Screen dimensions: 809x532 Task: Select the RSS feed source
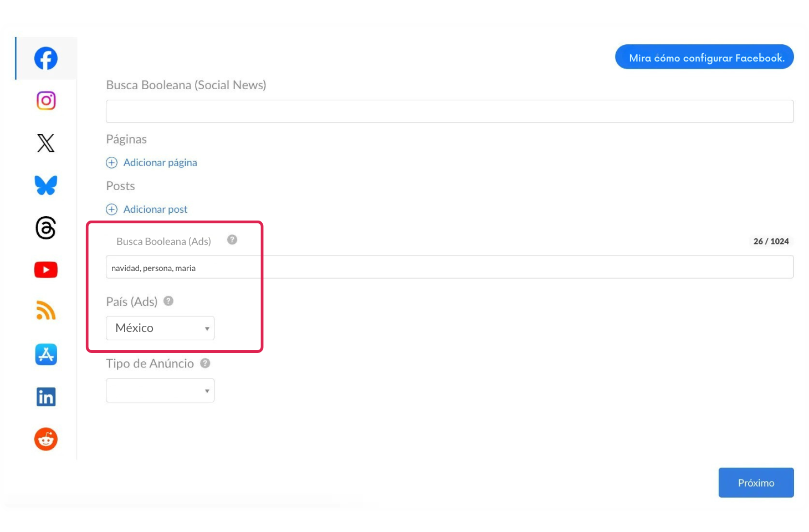[x=46, y=311]
